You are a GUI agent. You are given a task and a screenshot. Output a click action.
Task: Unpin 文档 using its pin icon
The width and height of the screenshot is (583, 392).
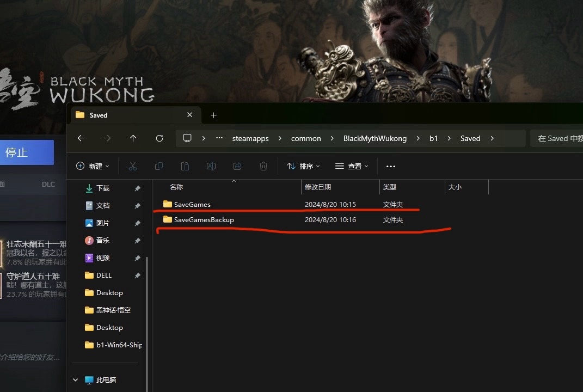click(137, 206)
